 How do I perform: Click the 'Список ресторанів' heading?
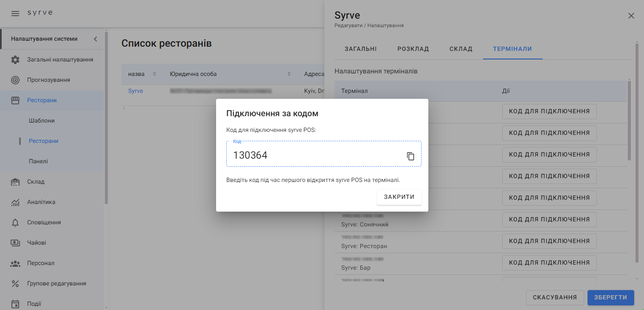166,43
